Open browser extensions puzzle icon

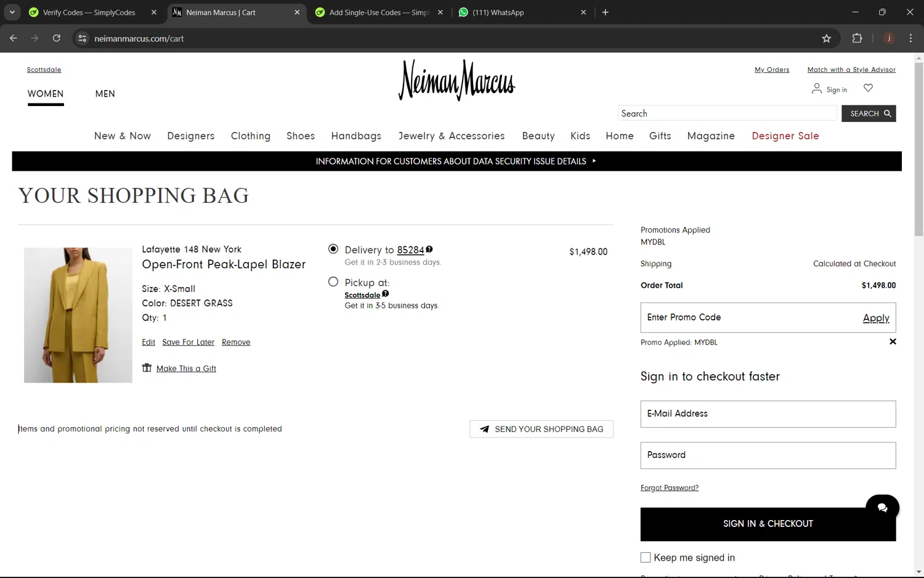pos(857,38)
